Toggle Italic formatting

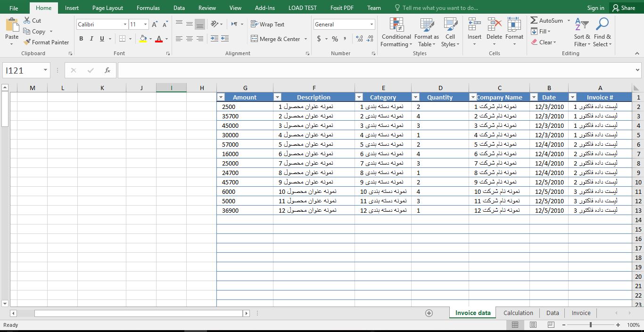coord(91,39)
